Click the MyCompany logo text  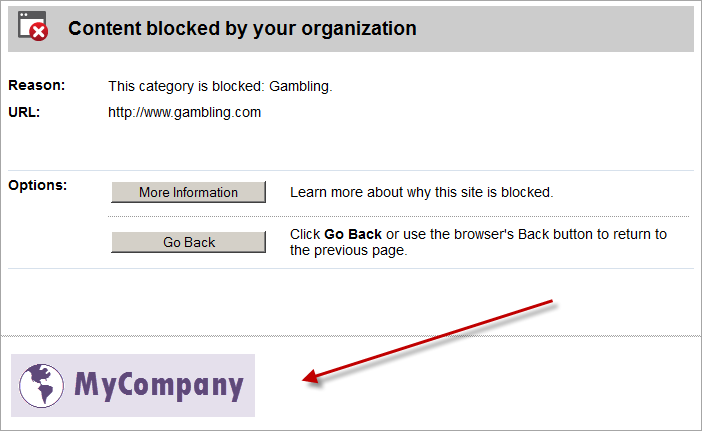(x=159, y=385)
